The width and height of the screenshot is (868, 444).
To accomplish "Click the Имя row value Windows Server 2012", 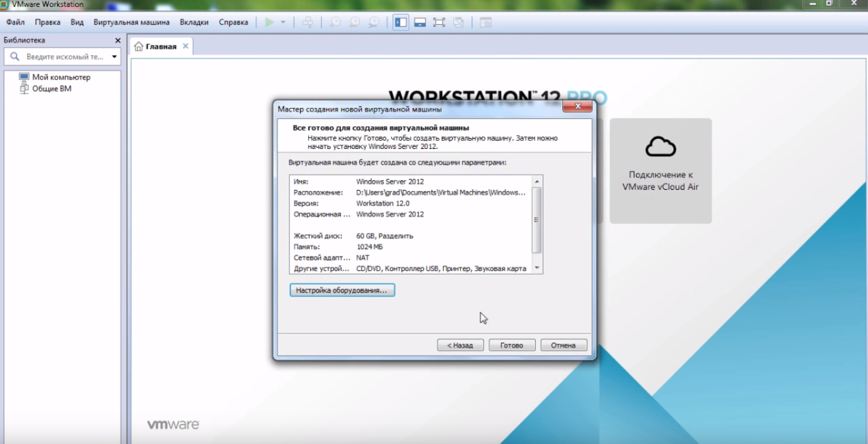I will (x=390, y=182).
